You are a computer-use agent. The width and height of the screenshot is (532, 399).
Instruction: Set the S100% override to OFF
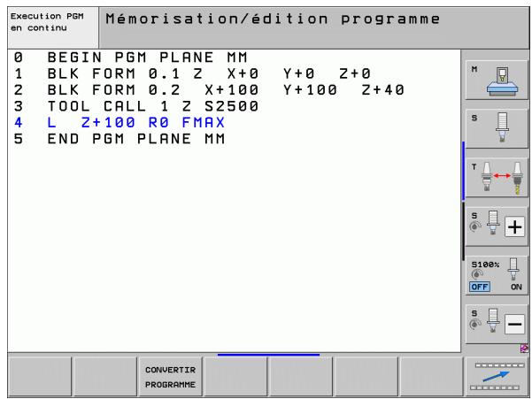tap(480, 287)
